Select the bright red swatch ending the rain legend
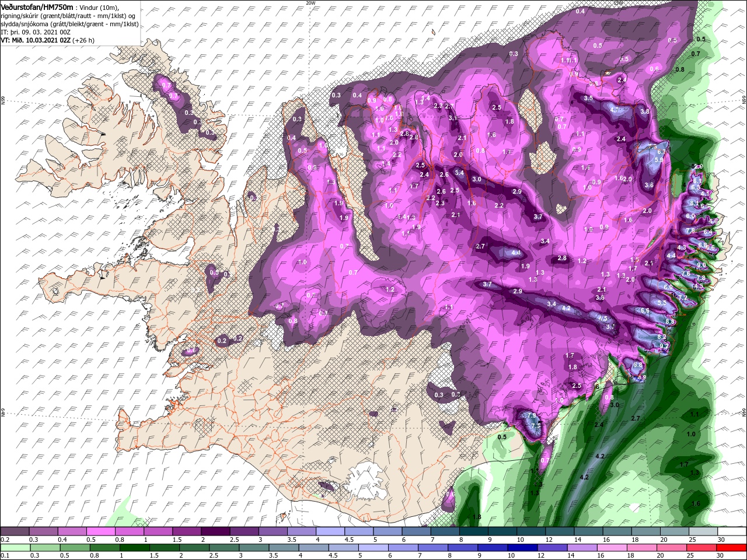This screenshot has height=560, width=747. 731,548
